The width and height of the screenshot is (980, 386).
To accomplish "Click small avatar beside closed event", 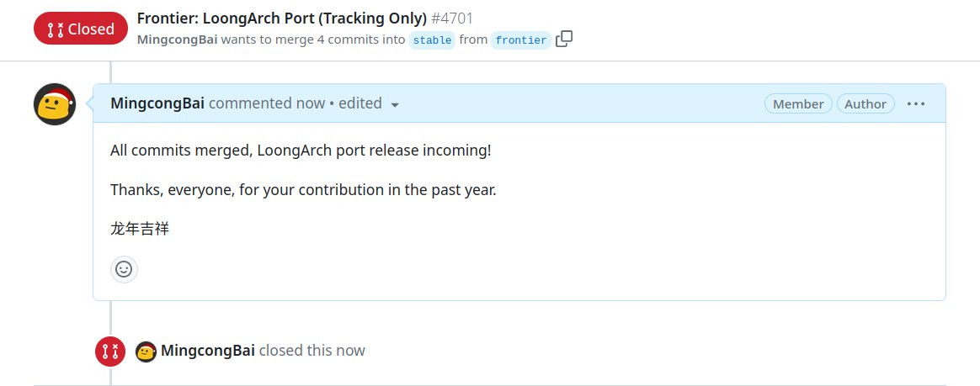I will (x=146, y=351).
